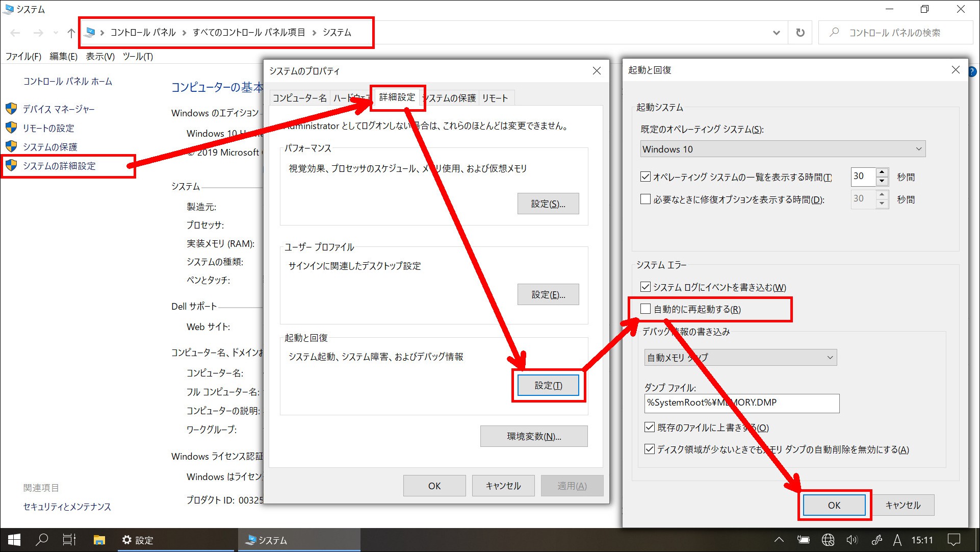
Task: Expand address bar history dropdown
Action: [x=776, y=33]
